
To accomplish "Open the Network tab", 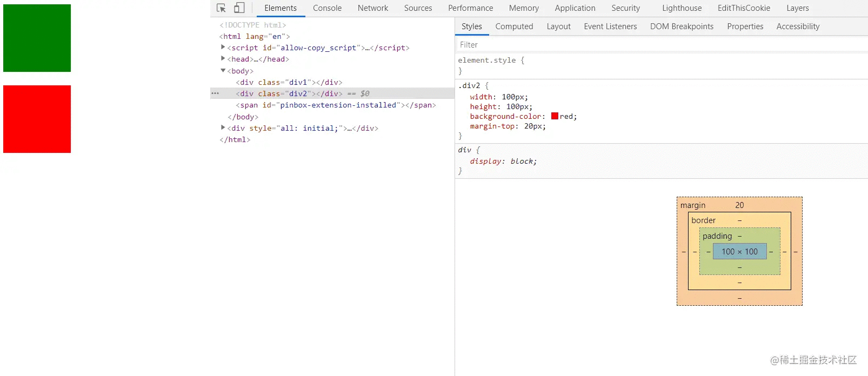I will (373, 8).
